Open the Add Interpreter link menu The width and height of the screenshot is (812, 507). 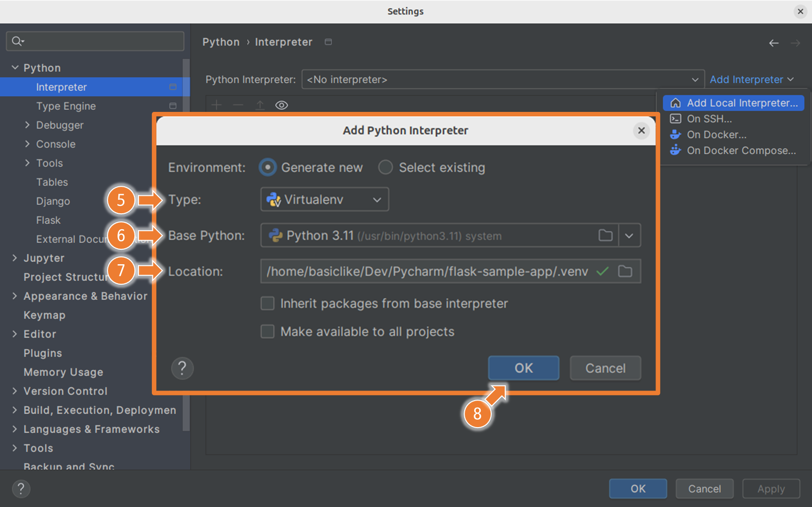(752, 79)
